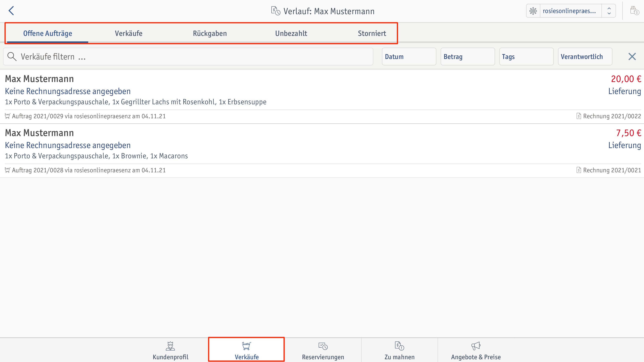Open the Unbezahlt tab
Viewport: 644px width, 362px height.
[x=291, y=33]
